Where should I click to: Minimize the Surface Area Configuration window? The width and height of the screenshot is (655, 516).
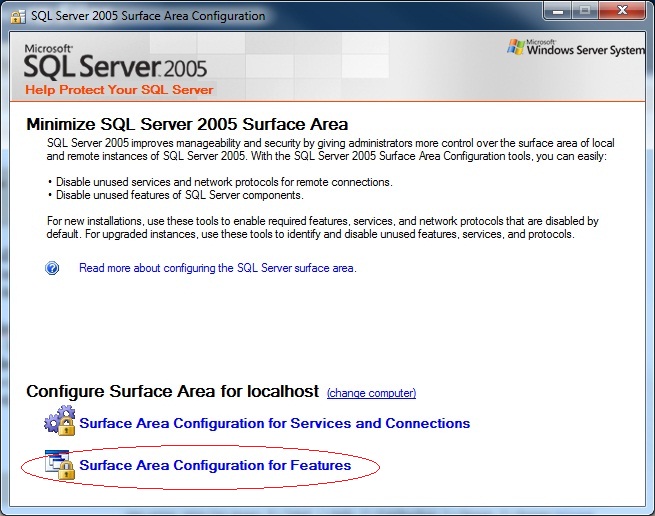coord(558,11)
